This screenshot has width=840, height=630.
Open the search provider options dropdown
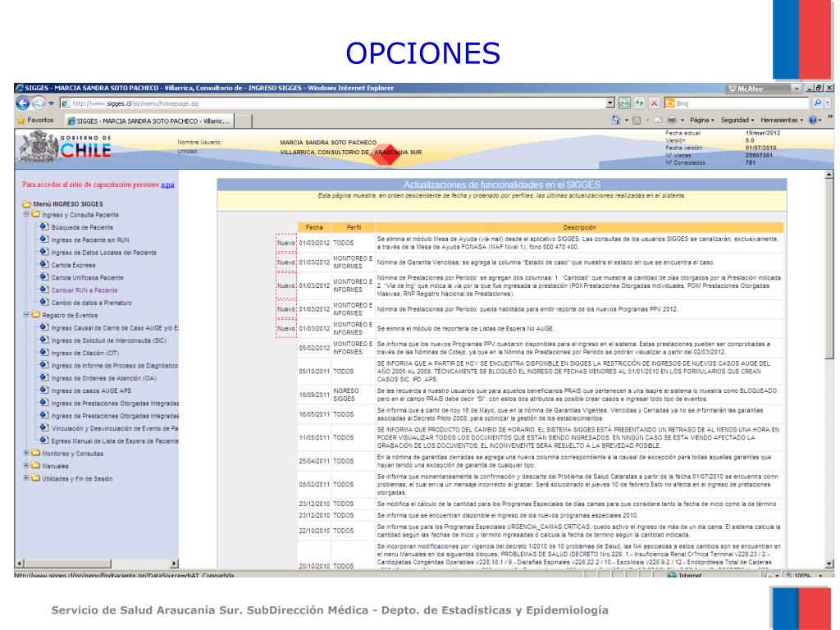[827, 103]
